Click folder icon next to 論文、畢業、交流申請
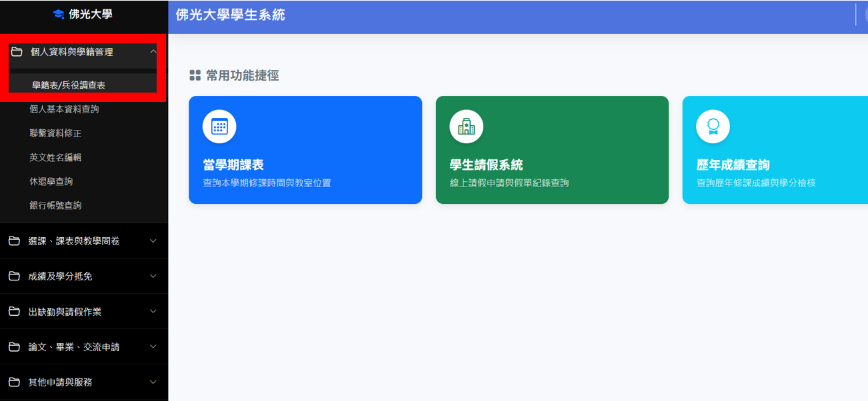The height and width of the screenshot is (401, 868). point(14,346)
